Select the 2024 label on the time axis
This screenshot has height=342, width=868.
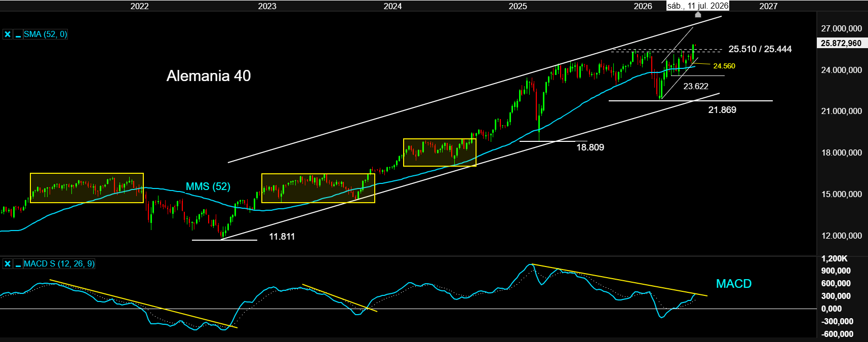pyautogui.click(x=392, y=6)
